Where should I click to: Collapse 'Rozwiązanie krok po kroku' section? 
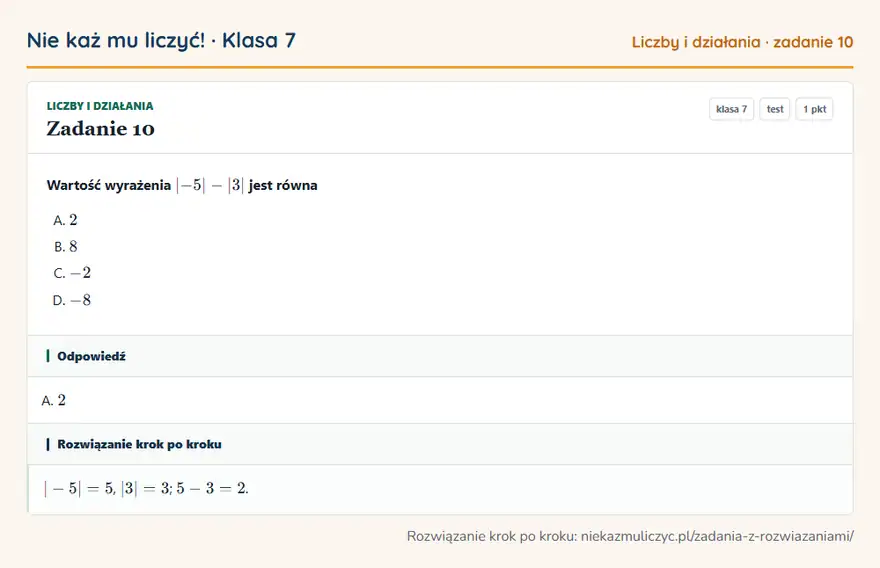pyautogui.click(x=440, y=444)
